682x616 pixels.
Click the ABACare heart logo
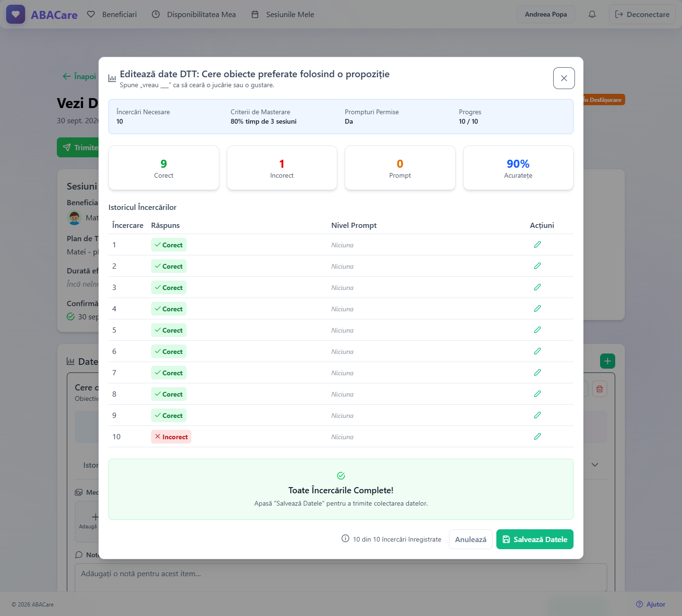click(16, 14)
